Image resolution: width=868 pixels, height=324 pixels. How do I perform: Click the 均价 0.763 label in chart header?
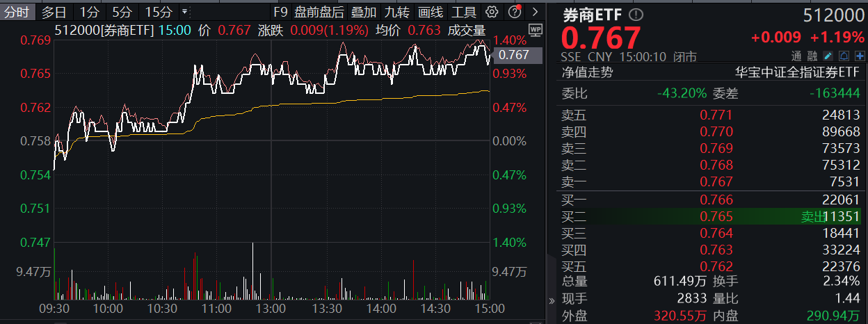pos(408,29)
